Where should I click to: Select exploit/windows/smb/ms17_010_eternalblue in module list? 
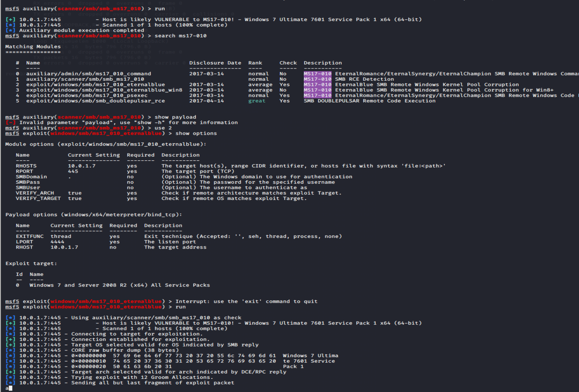click(x=95, y=85)
